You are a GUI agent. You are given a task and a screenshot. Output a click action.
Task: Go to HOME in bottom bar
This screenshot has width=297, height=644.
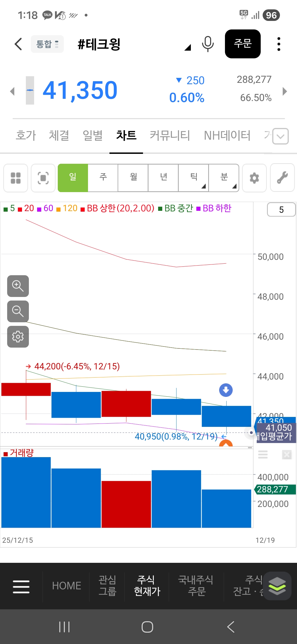(x=67, y=586)
